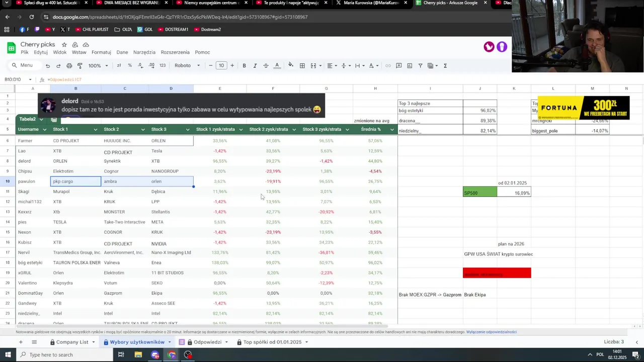
Task: Open text rotation dropdown
Action: point(373,66)
